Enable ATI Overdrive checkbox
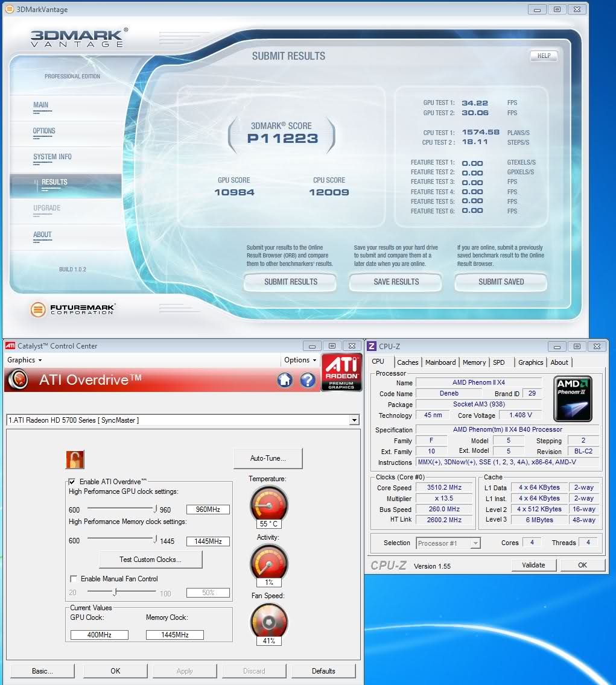The height and width of the screenshot is (685, 616). point(72,481)
